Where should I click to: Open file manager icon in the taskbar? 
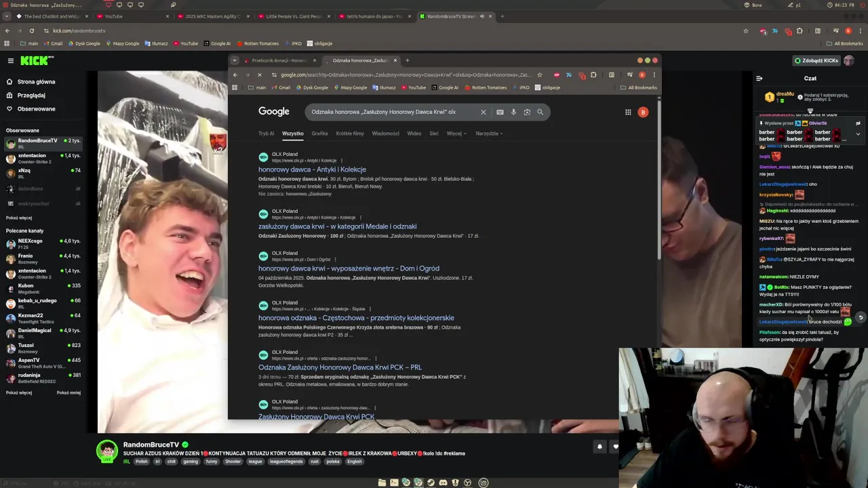coord(382,483)
